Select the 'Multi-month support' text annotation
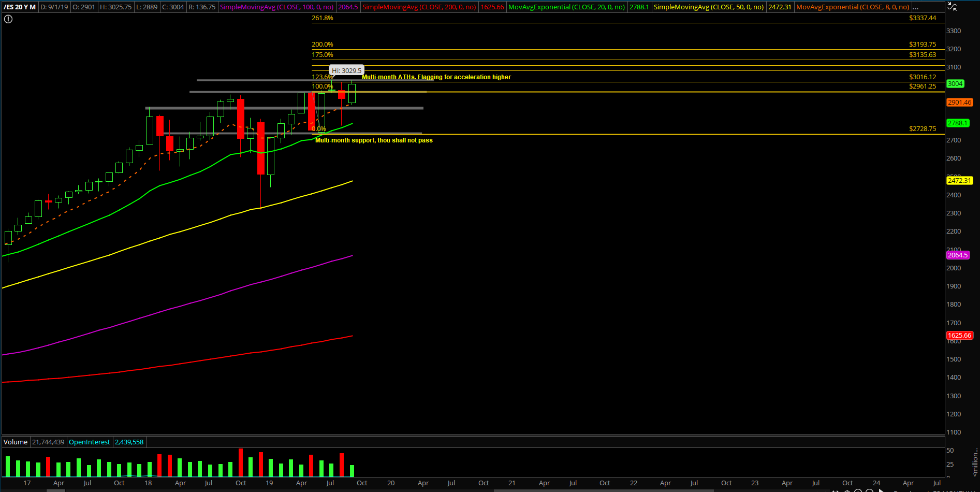980x492 pixels. click(374, 140)
